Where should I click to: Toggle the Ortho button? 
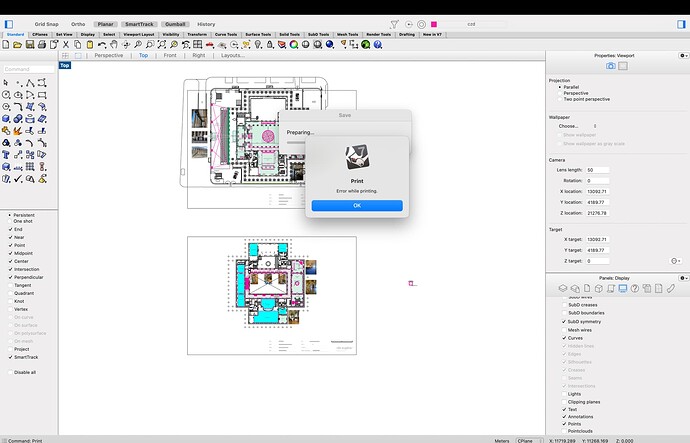[78, 24]
